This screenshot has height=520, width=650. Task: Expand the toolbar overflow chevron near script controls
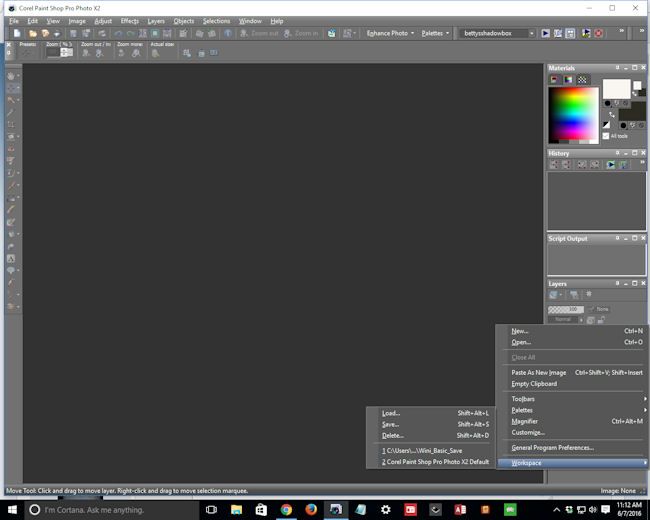point(621,31)
